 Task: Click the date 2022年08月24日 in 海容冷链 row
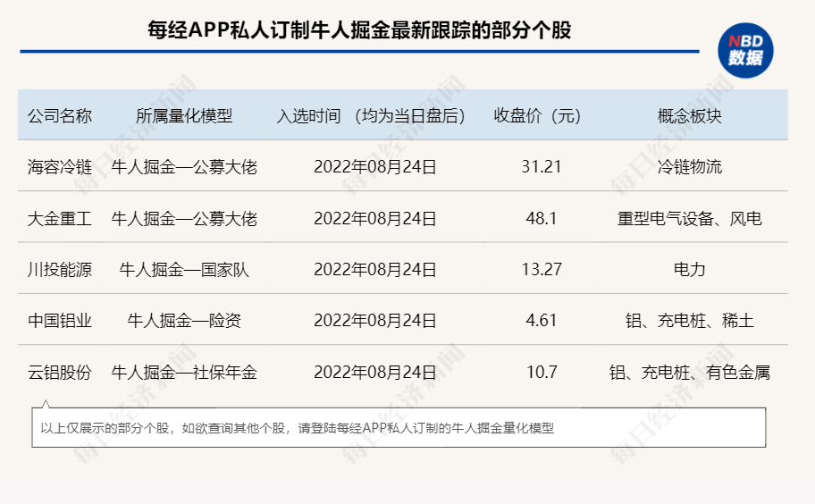[x=374, y=167]
